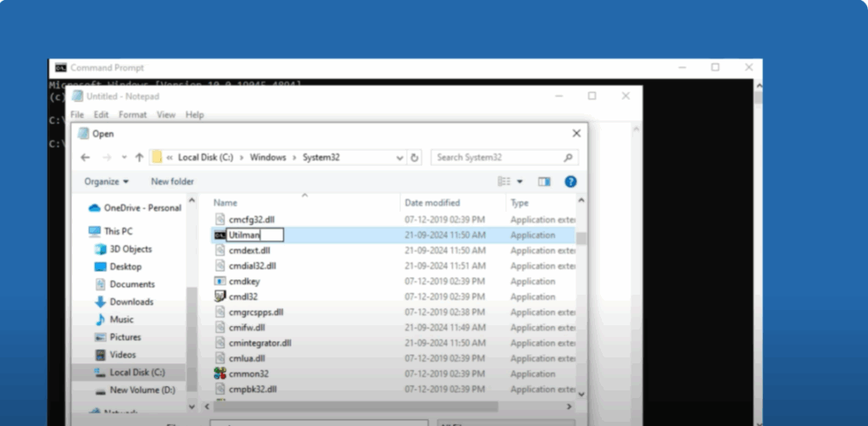Click the Up directory arrow icon
Viewport: 868px width, 426px height.
[x=137, y=158]
